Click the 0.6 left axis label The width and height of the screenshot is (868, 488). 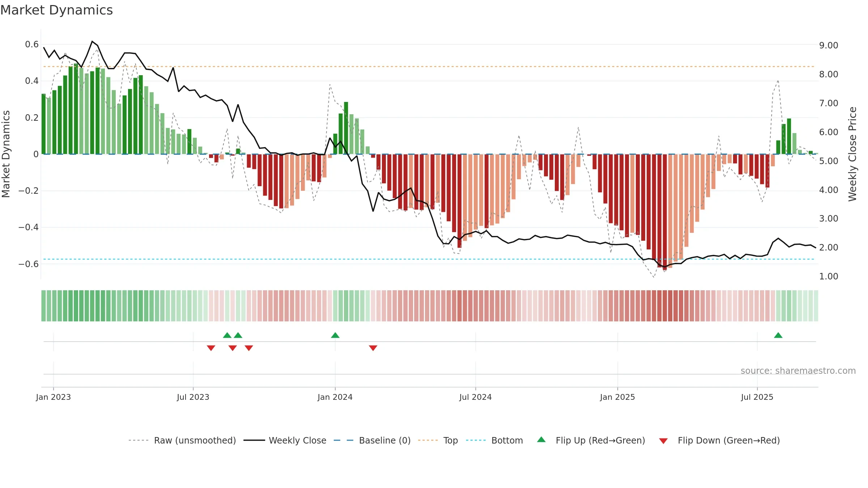point(32,44)
